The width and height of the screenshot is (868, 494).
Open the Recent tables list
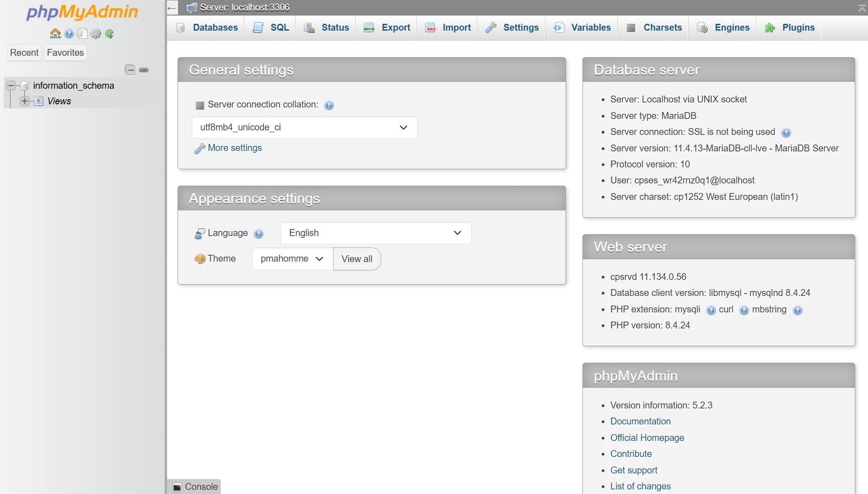(24, 53)
